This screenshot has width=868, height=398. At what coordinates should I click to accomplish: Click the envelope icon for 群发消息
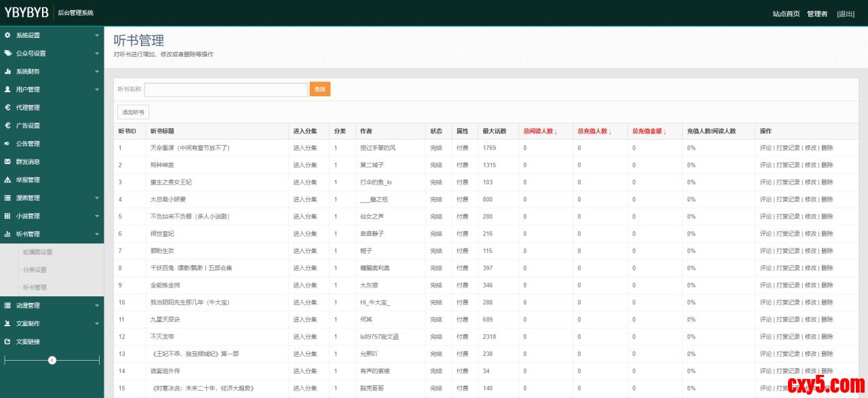pos(7,162)
